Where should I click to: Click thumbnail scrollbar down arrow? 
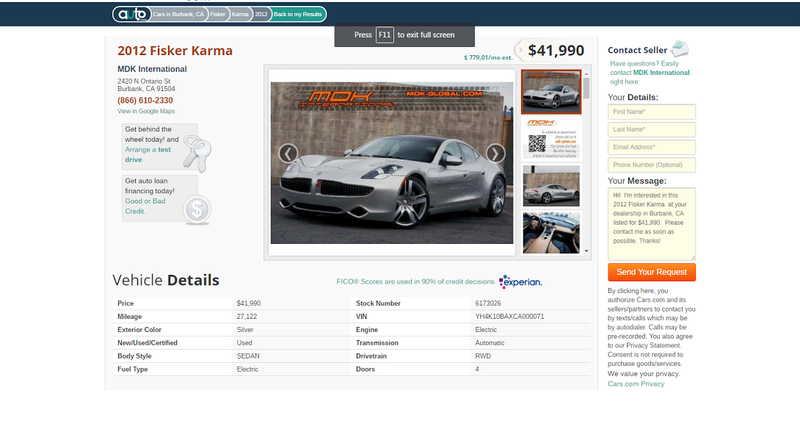coord(586,251)
